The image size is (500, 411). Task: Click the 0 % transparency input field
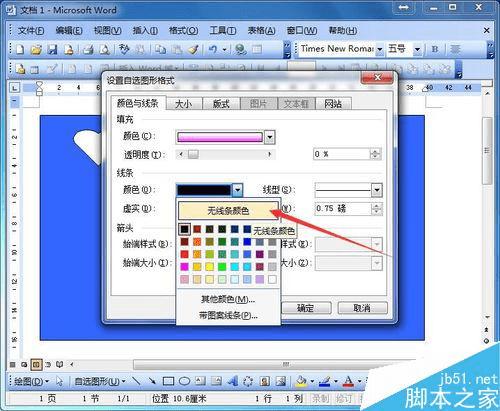point(341,154)
